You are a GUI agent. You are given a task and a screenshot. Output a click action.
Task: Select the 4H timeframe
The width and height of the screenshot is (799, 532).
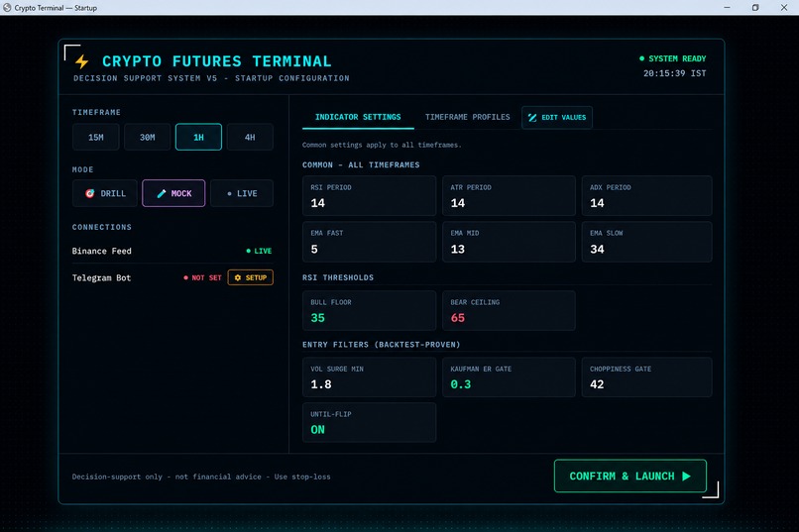(250, 137)
